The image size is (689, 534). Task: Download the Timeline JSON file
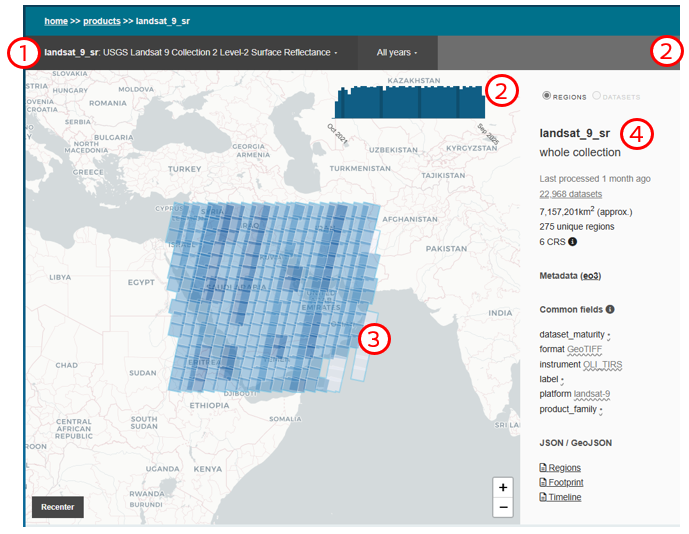[560, 497]
